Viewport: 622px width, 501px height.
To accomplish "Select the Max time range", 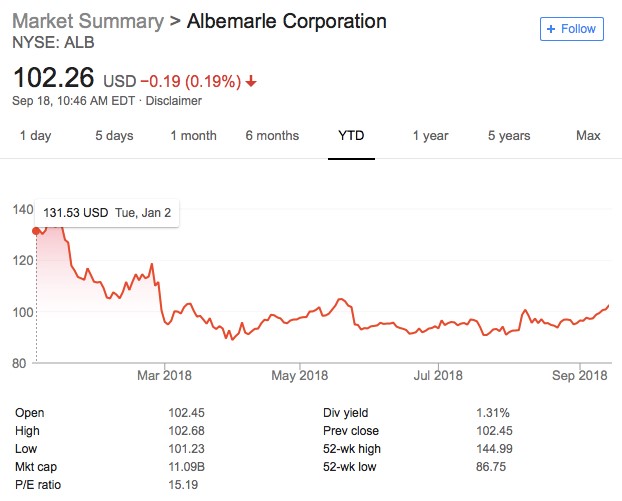I will point(588,136).
